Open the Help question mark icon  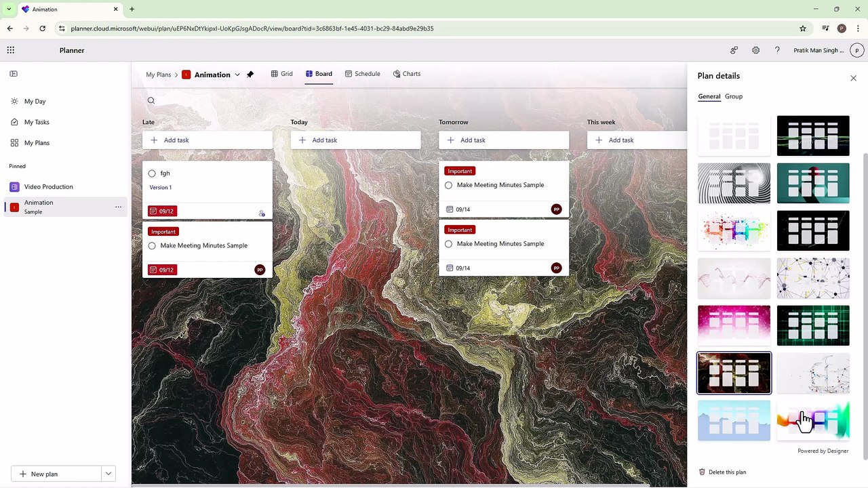(777, 50)
